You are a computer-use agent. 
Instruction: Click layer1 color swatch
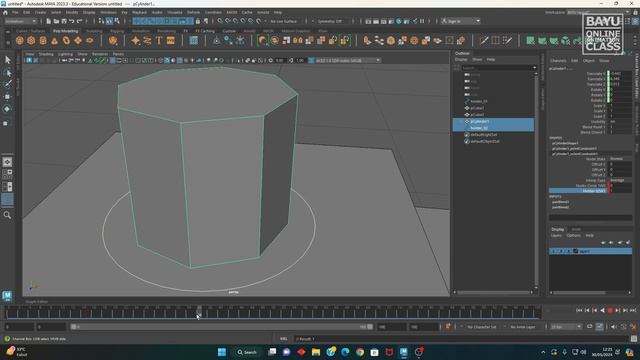click(x=576, y=251)
